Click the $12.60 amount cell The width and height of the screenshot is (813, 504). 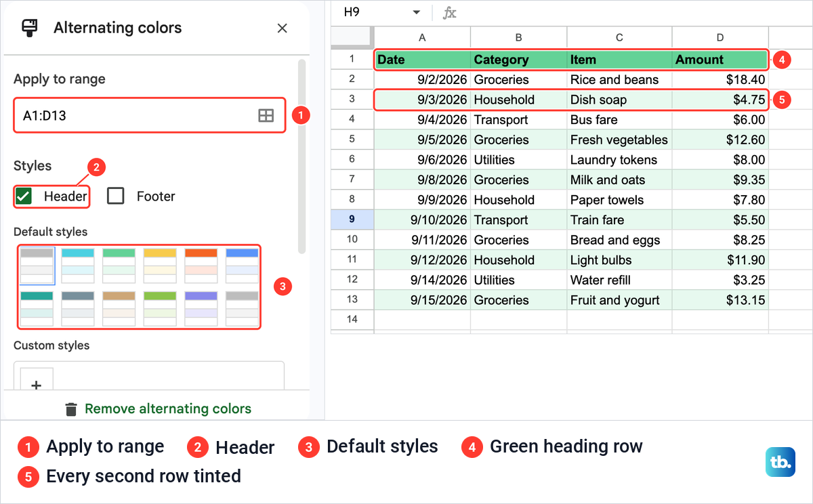[720, 140]
